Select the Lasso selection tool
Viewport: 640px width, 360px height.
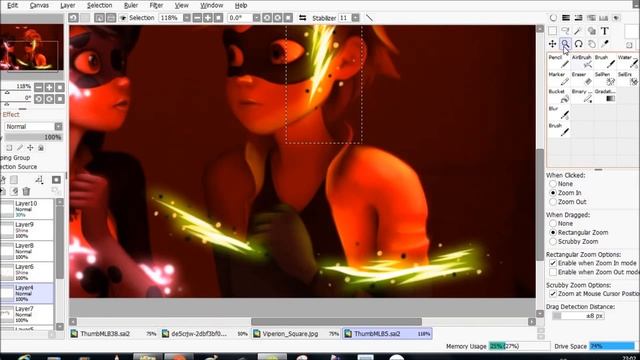(565, 31)
